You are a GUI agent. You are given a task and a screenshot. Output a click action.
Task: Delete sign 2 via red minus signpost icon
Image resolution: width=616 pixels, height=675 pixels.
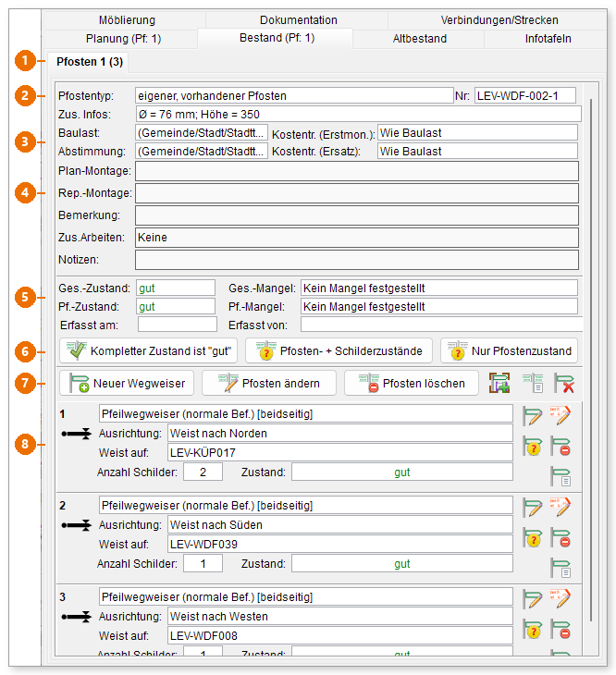pos(561,538)
